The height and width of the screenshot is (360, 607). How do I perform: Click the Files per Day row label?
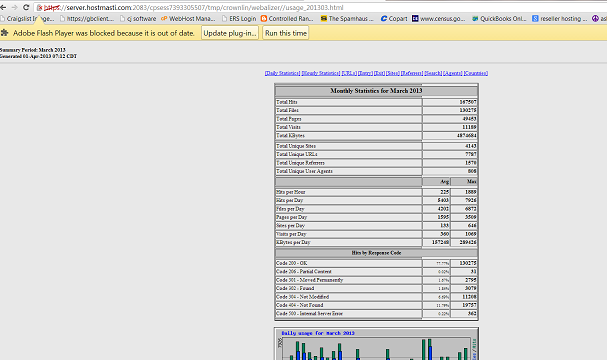coord(290,209)
